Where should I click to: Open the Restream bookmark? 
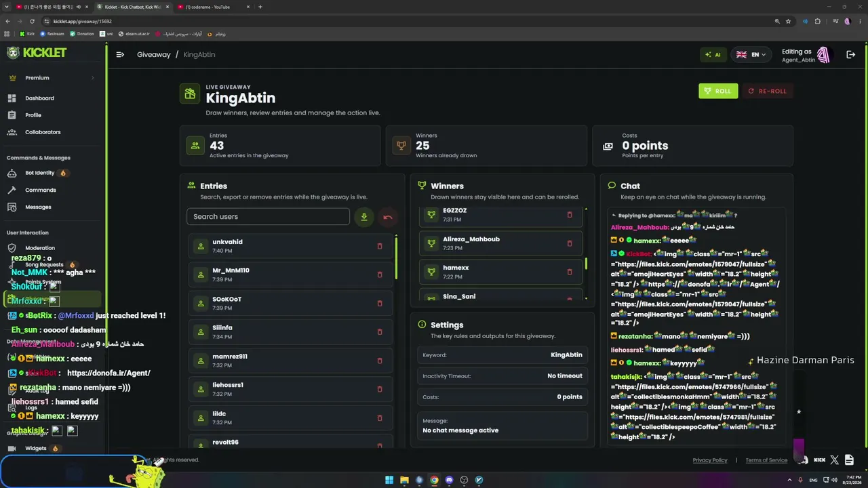52,34
